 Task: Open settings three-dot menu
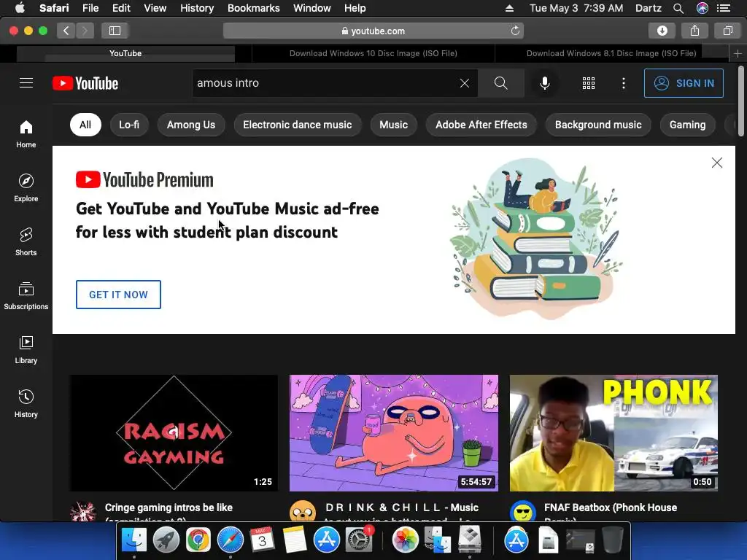[x=623, y=83]
